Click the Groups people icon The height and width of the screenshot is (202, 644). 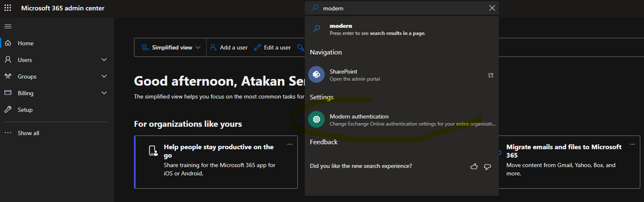pyautogui.click(x=8, y=76)
